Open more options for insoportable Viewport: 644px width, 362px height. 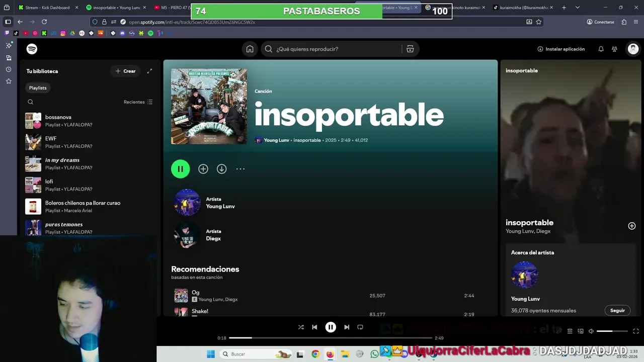point(240,169)
